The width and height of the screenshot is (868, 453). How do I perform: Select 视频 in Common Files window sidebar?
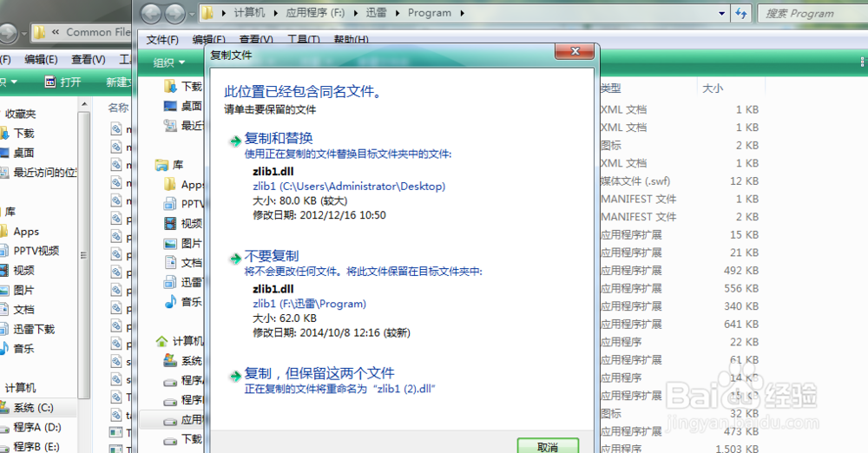click(17, 270)
